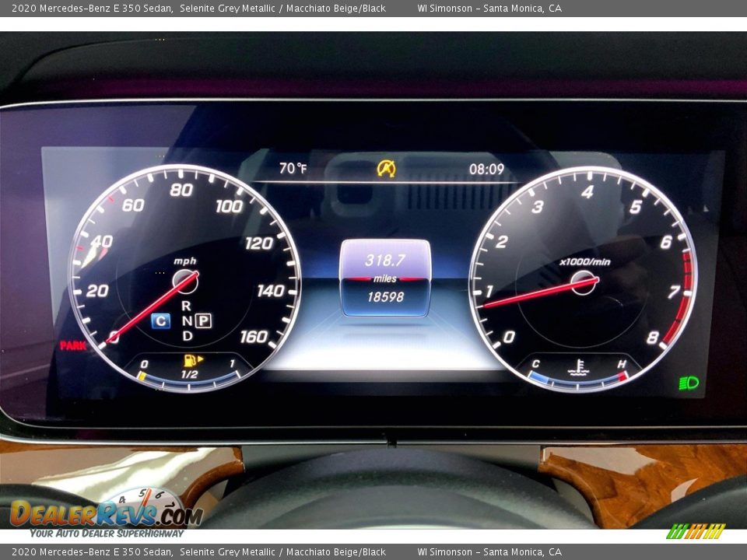Tap the R gear letter
Image resolution: width=747 pixels, height=560 pixels.
(x=186, y=306)
